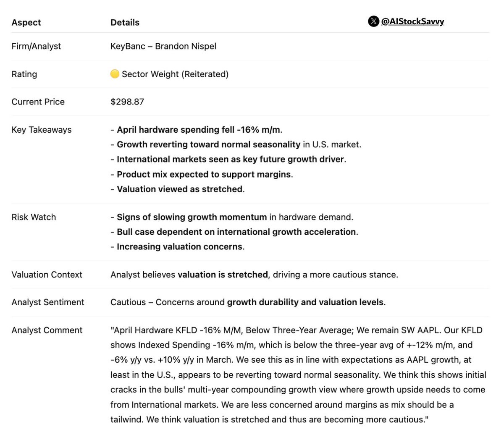This screenshot has width=504, height=445.
Task: Click Product mix expected to support margins
Action: (x=202, y=174)
